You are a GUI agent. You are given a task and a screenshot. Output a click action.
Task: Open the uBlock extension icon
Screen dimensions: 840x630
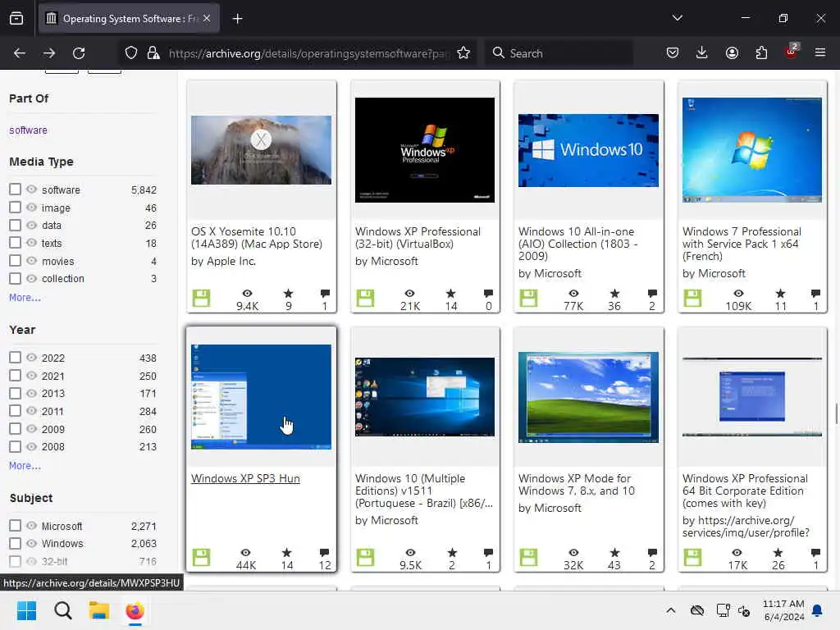point(792,52)
